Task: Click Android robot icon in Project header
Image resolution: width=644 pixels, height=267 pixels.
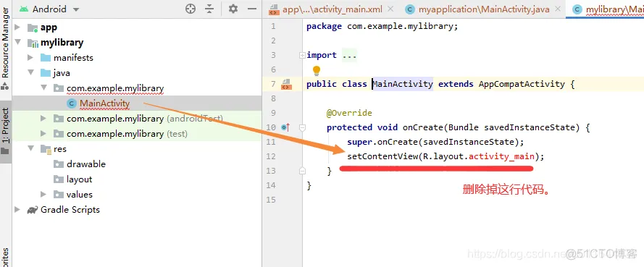Action: coord(24,9)
